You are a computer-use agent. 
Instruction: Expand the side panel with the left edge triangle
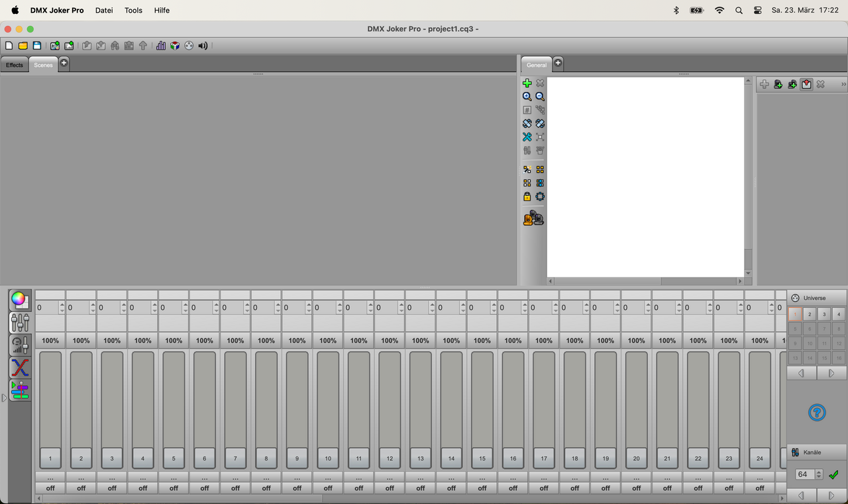tap(4, 398)
